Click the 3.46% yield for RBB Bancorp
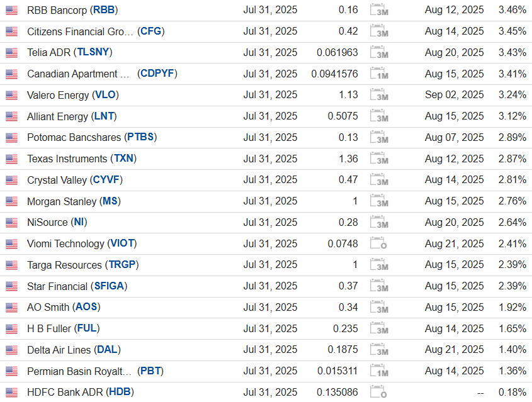Screen dimensions: 532x402 tap(511, 10)
